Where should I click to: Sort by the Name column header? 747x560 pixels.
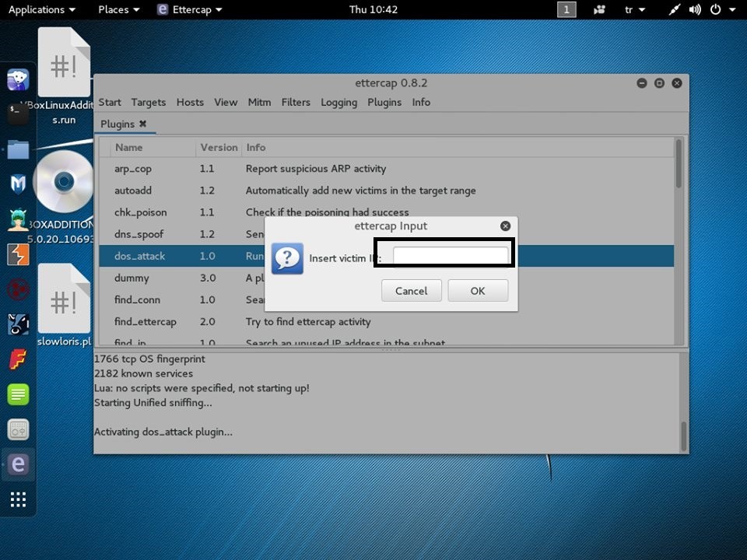pos(153,147)
